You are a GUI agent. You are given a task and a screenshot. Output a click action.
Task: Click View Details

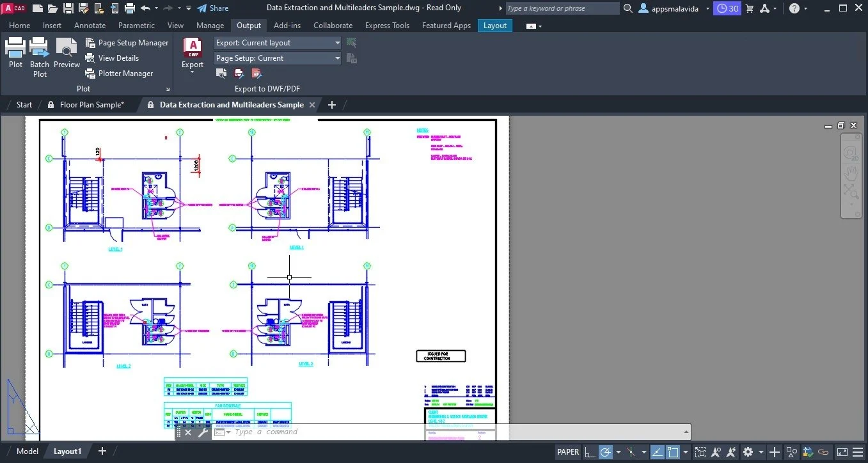[112, 58]
